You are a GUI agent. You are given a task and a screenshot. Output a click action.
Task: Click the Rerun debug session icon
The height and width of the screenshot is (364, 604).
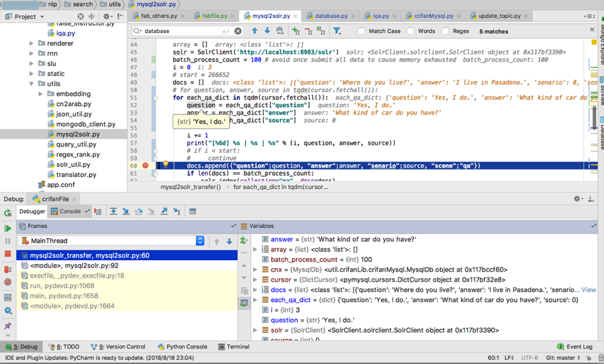[8, 213]
